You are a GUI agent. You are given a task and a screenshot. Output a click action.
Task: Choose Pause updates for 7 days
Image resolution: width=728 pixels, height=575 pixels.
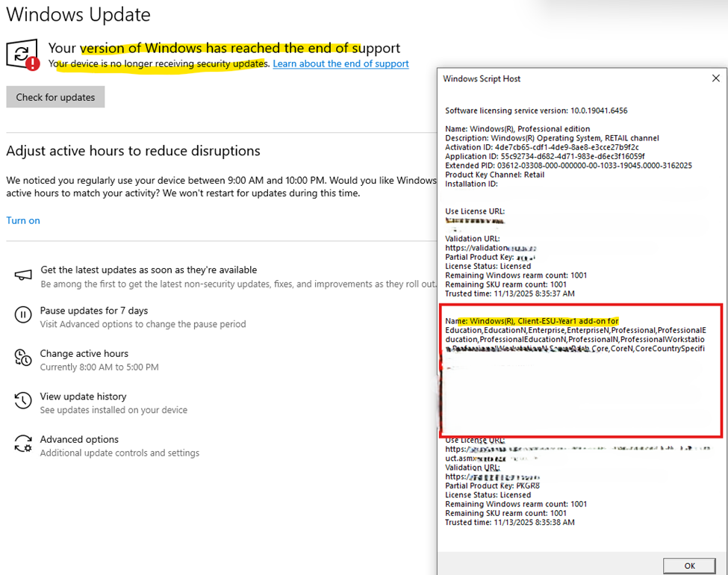94,311
